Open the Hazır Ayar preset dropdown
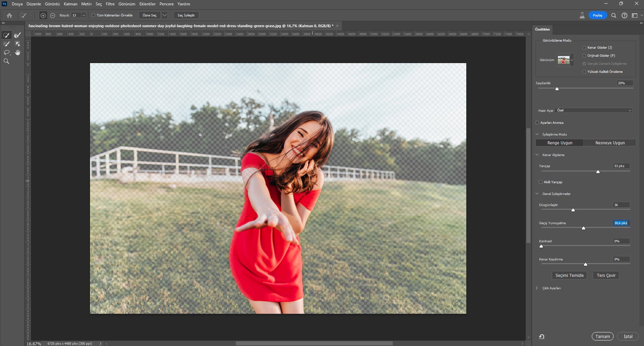Viewport: 644px width, 346px height. pyautogui.click(x=594, y=110)
